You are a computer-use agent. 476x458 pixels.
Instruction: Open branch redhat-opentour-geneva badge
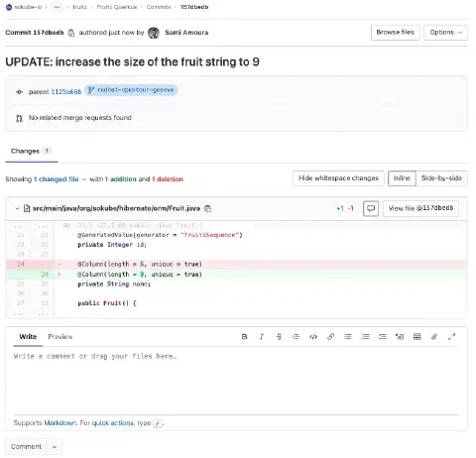click(x=131, y=90)
